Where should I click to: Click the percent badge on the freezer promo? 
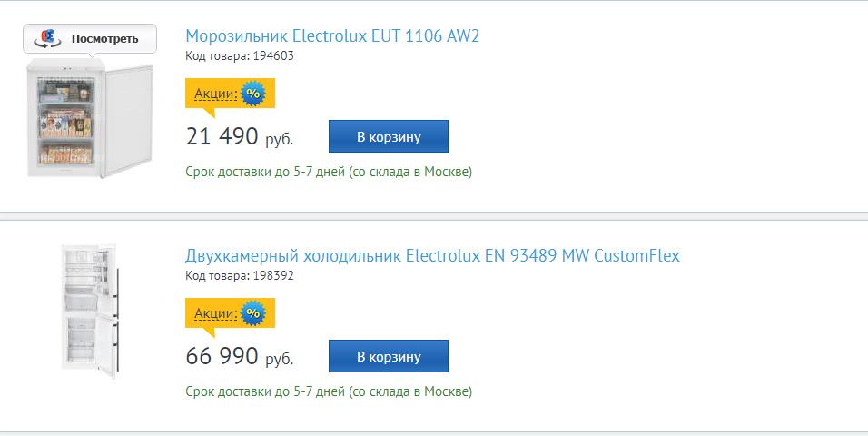[x=253, y=94]
